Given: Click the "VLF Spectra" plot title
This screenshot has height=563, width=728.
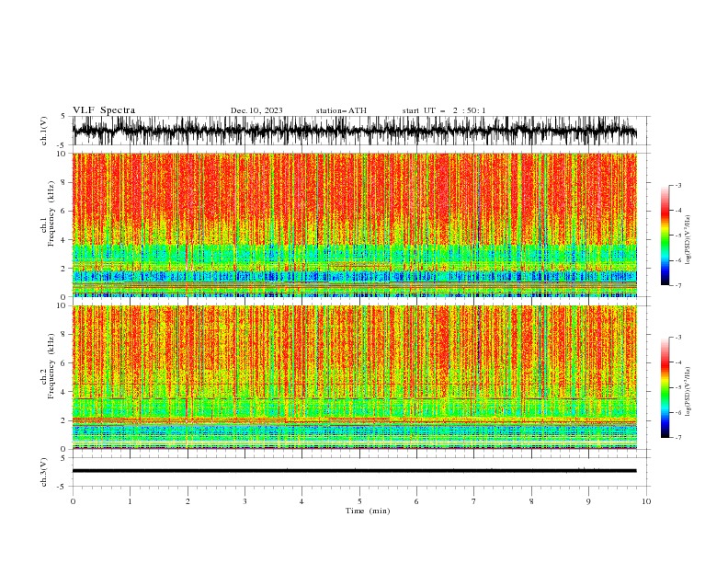Looking at the screenshot, I should (x=104, y=110).
